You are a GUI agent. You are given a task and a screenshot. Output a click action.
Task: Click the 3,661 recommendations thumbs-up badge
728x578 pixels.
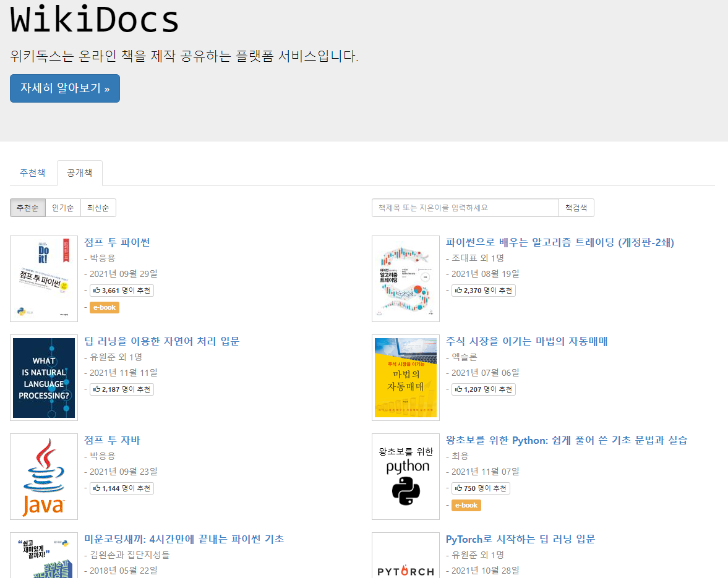(x=122, y=291)
